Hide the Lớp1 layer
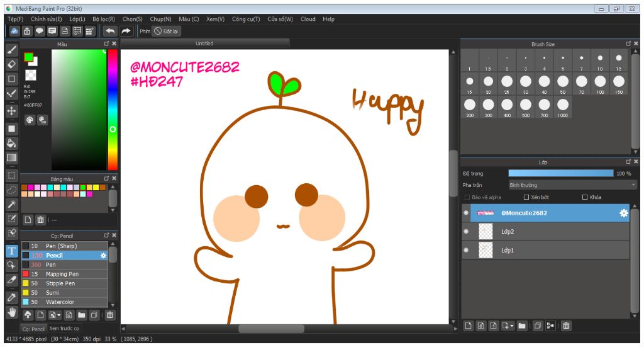Image resolution: width=644 pixels, height=347 pixels. click(466, 250)
